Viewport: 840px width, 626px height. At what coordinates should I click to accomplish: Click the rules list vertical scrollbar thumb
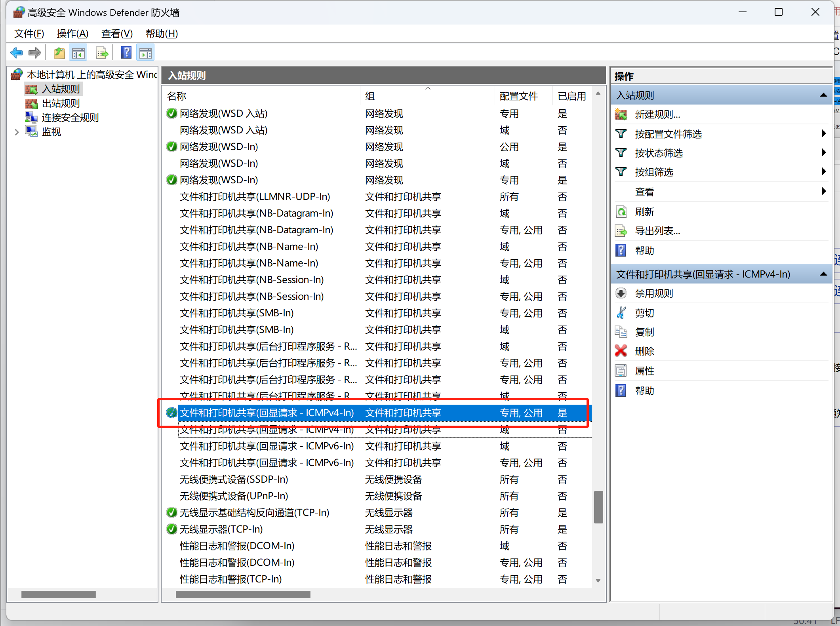(598, 507)
